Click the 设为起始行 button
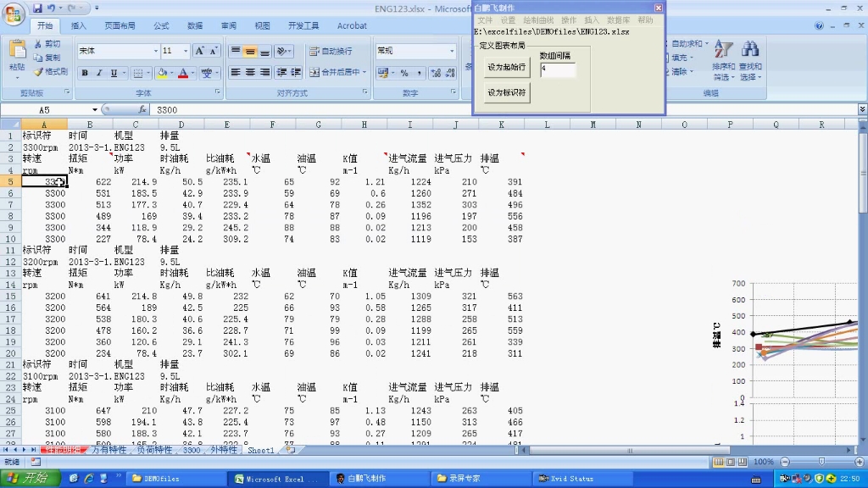This screenshot has width=868, height=488. click(x=506, y=67)
